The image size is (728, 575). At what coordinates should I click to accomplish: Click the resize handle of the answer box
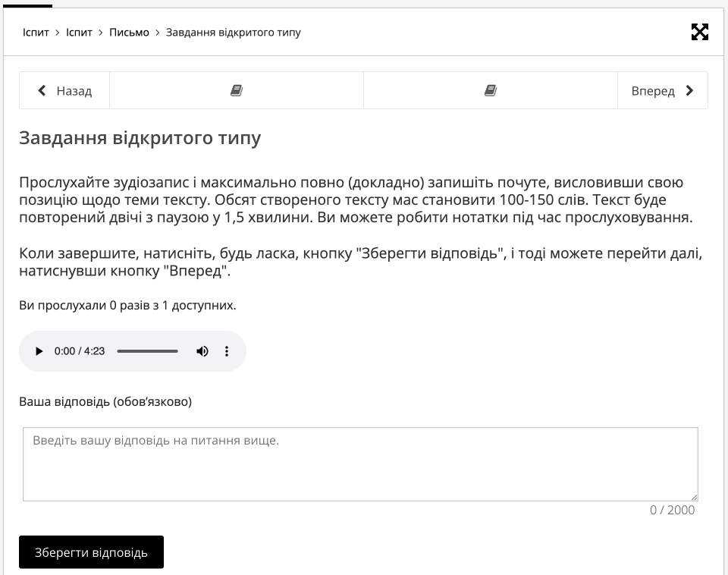tap(694, 497)
